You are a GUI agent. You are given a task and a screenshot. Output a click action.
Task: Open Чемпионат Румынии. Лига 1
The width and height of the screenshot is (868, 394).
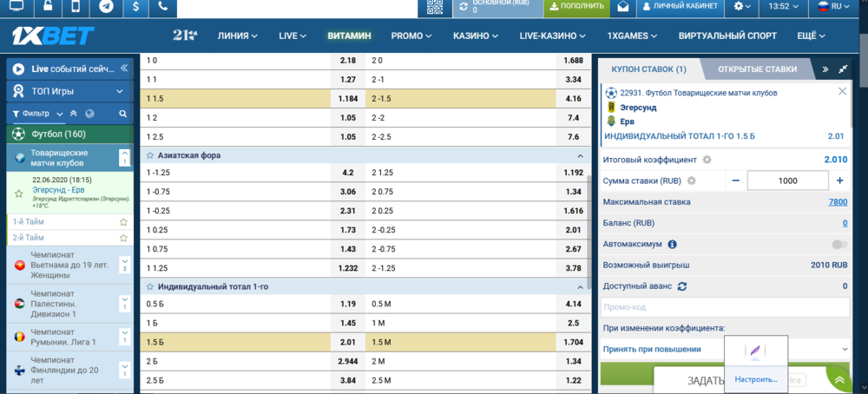tap(69, 337)
